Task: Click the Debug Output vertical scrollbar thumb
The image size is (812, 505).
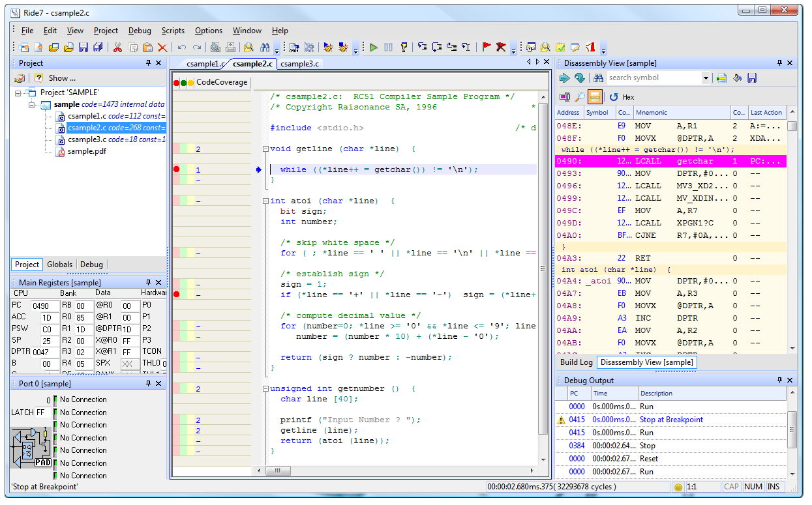Action: pyautogui.click(x=792, y=429)
